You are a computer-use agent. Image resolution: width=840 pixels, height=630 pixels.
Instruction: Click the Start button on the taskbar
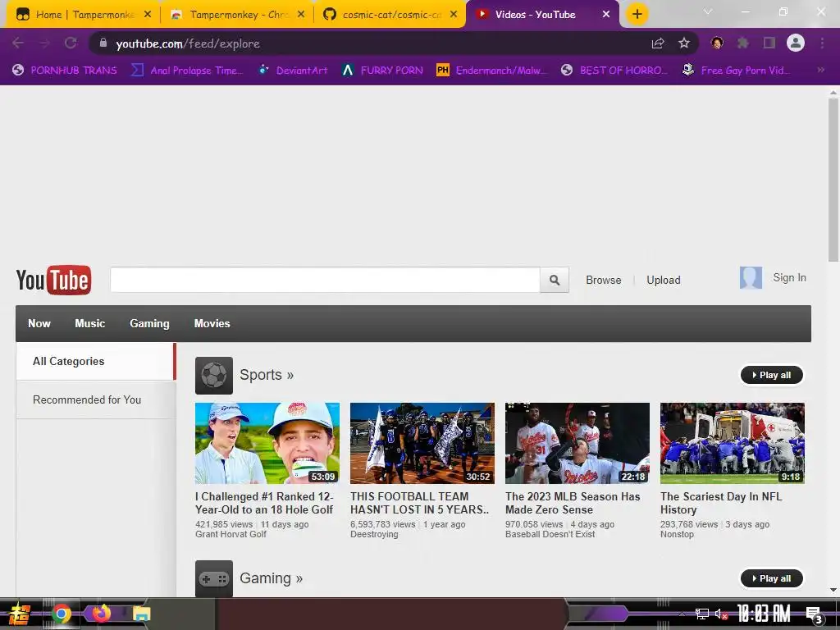coord(20,614)
